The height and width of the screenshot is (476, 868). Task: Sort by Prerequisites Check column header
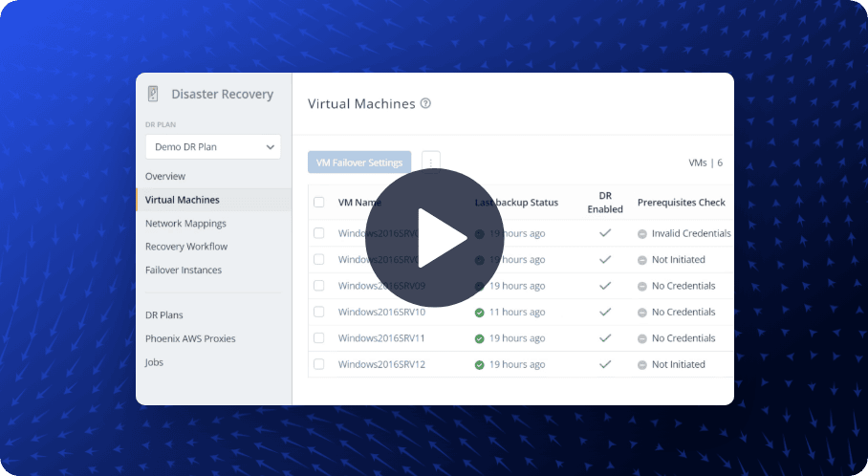point(681,203)
